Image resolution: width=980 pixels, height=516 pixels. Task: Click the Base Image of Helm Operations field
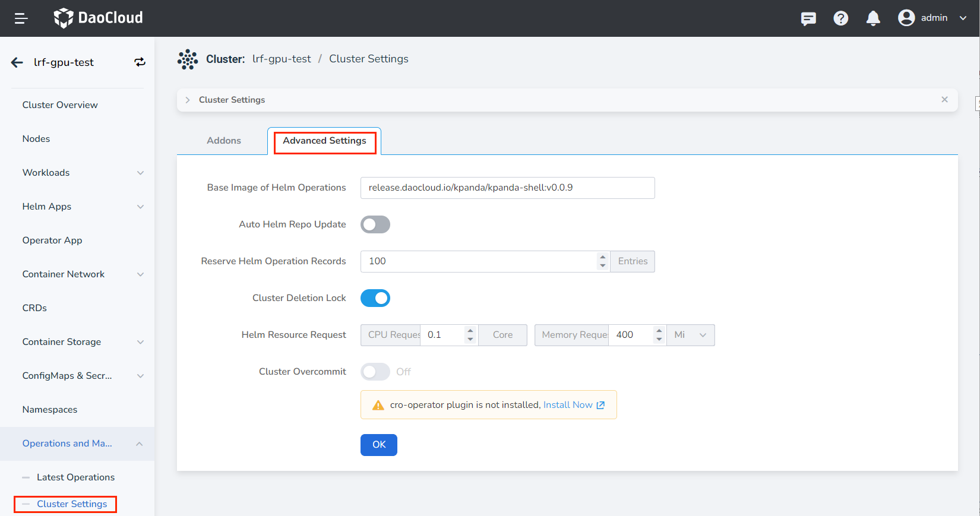pos(507,188)
